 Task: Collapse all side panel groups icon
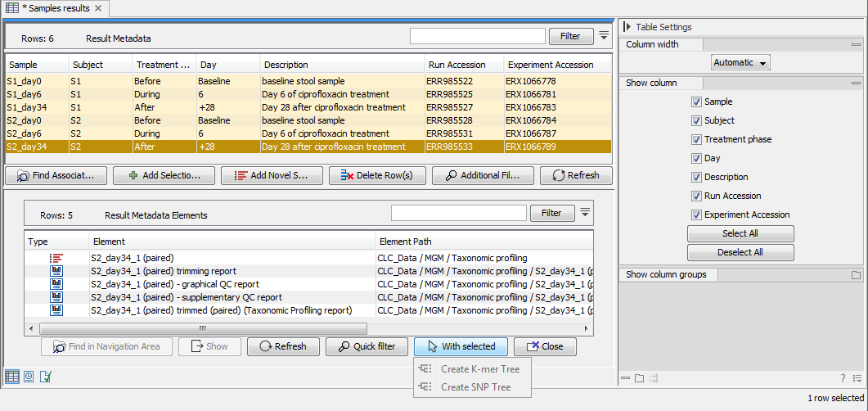coord(626,378)
